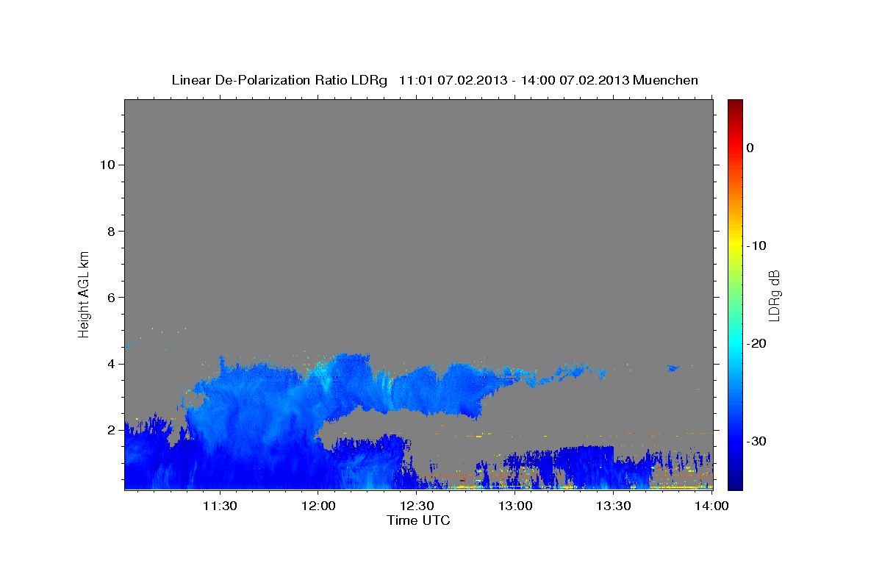
Task: Click the colorbar value '-20'
Action: 757,343
